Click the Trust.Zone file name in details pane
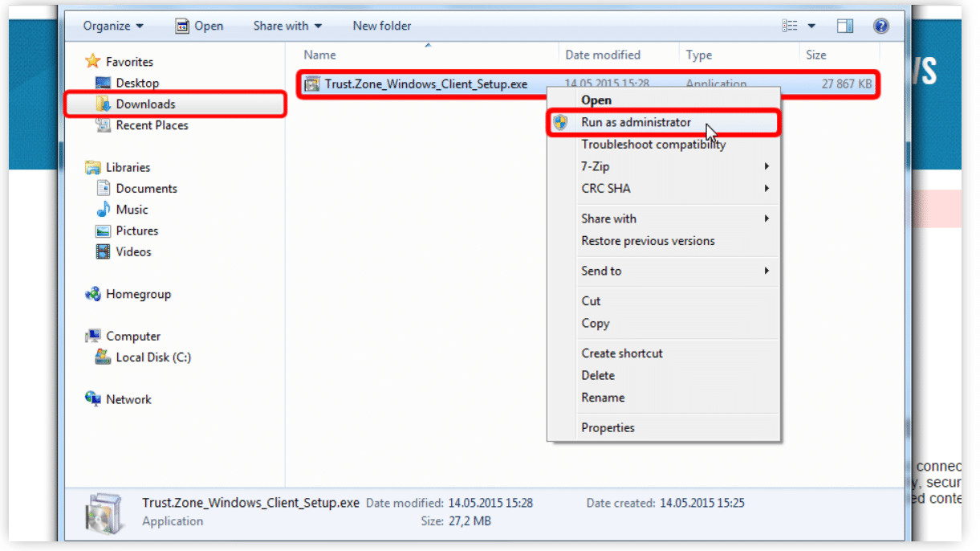 pos(250,503)
